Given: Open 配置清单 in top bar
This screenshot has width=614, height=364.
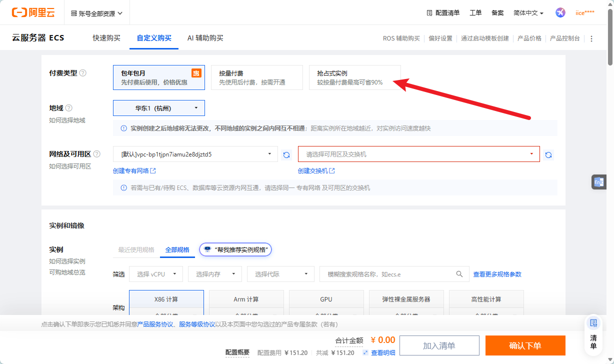Looking at the screenshot, I should [x=443, y=13].
